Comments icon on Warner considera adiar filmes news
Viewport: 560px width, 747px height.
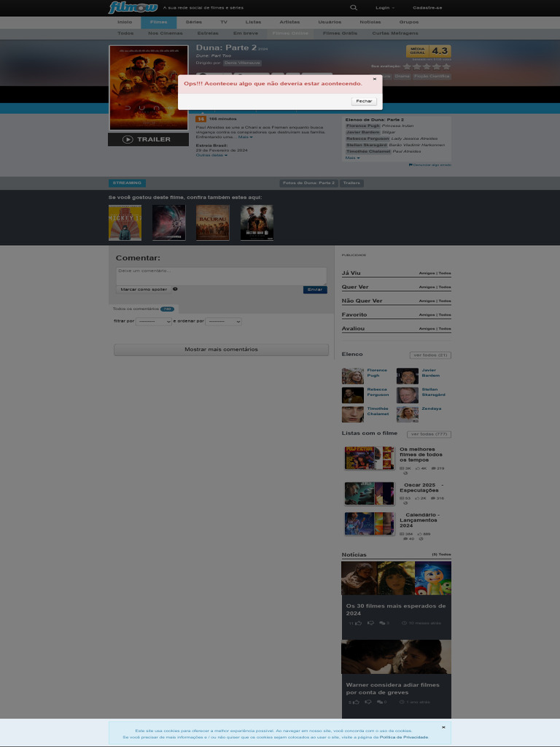[x=380, y=703]
